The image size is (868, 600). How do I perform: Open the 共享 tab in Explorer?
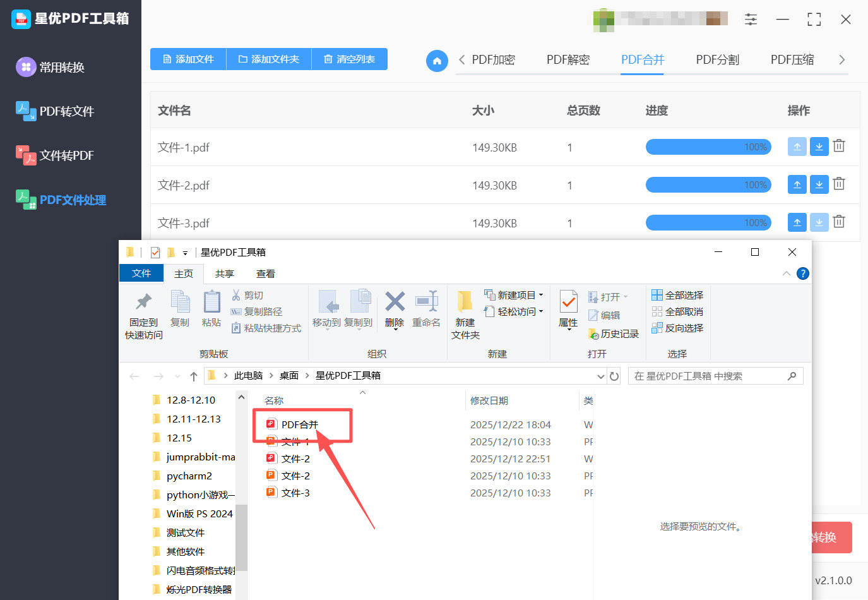tap(224, 273)
